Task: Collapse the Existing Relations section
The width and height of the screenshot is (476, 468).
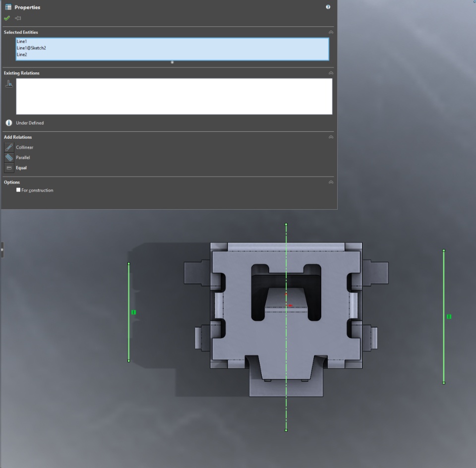Action: click(x=331, y=73)
